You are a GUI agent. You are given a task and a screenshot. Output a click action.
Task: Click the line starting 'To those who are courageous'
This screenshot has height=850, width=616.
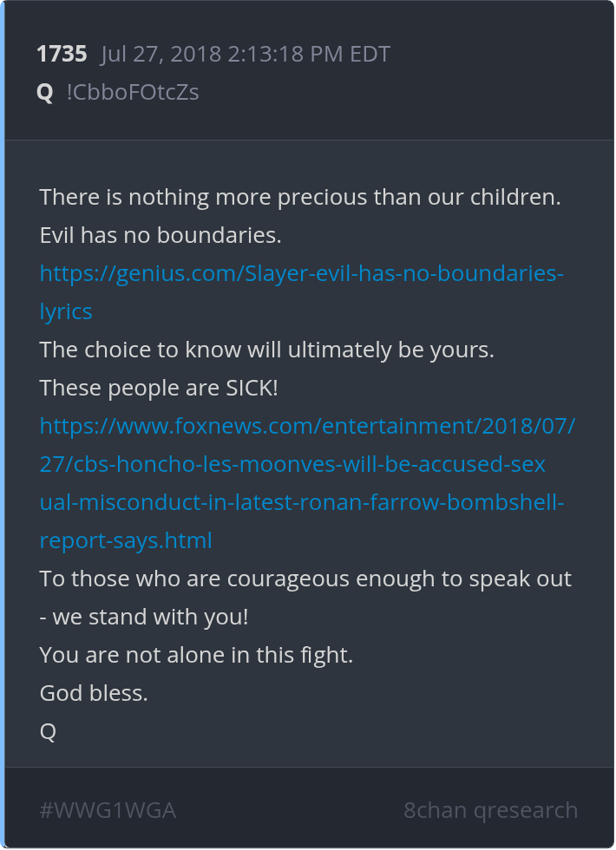pyautogui.click(x=305, y=579)
